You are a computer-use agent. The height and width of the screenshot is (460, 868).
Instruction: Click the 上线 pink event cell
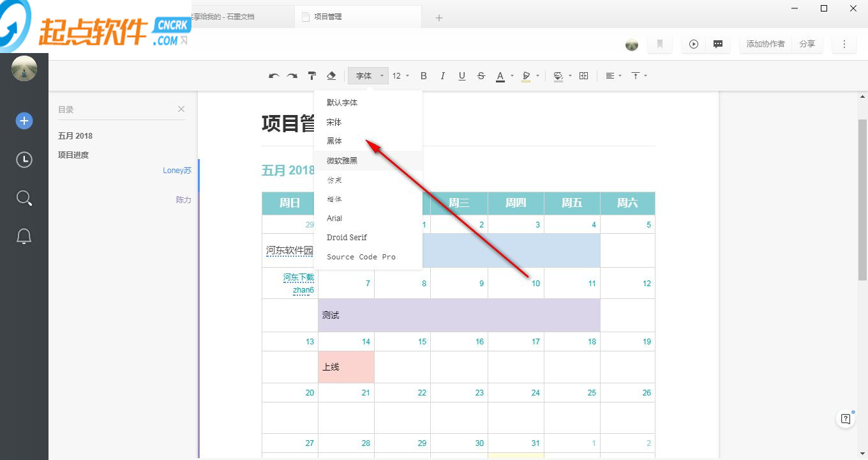tap(346, 367)
